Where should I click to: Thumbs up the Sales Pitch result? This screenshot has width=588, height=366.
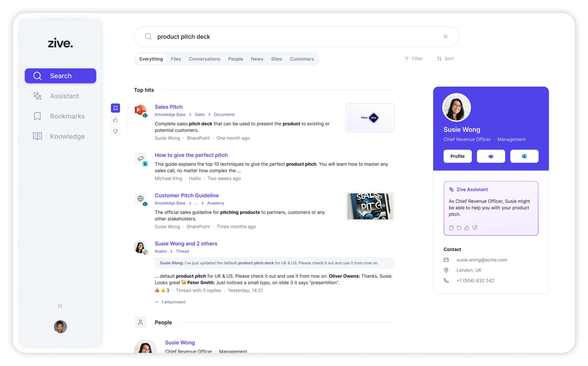(x=115, y=120)
